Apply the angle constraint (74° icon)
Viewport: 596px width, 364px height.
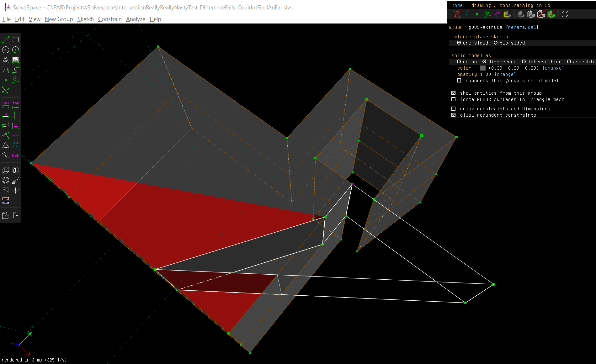coord(16,105)
